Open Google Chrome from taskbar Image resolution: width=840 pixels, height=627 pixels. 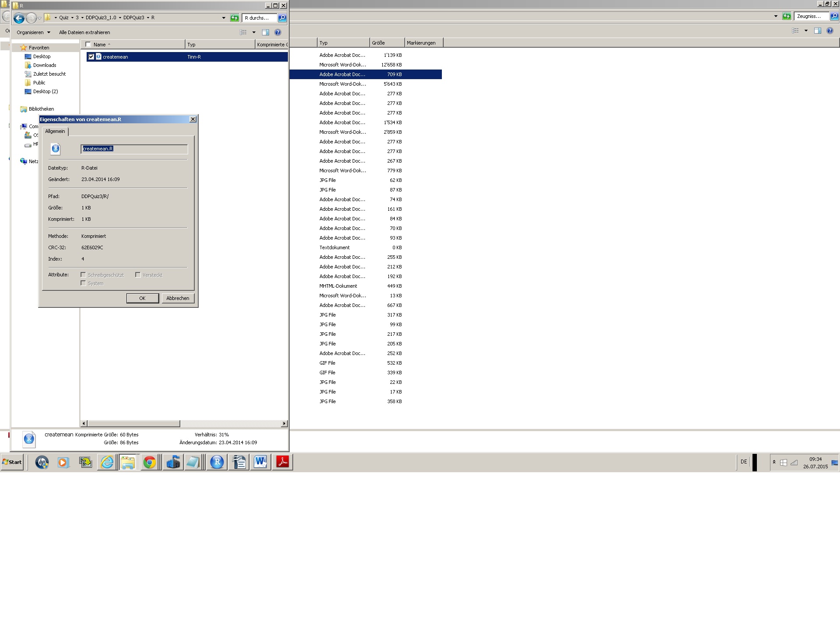[x=150, y=462]
